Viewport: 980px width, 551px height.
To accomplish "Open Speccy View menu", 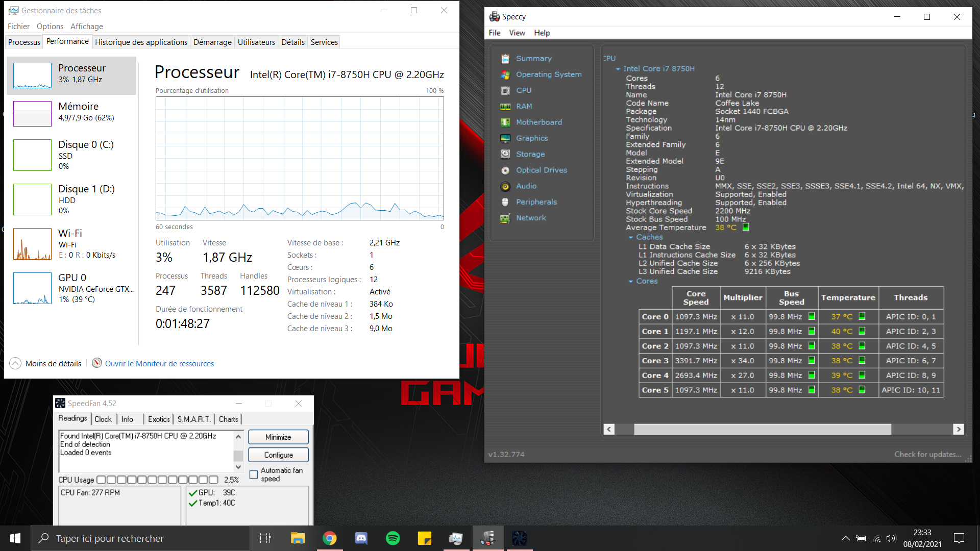I will (x=517, y=33).
